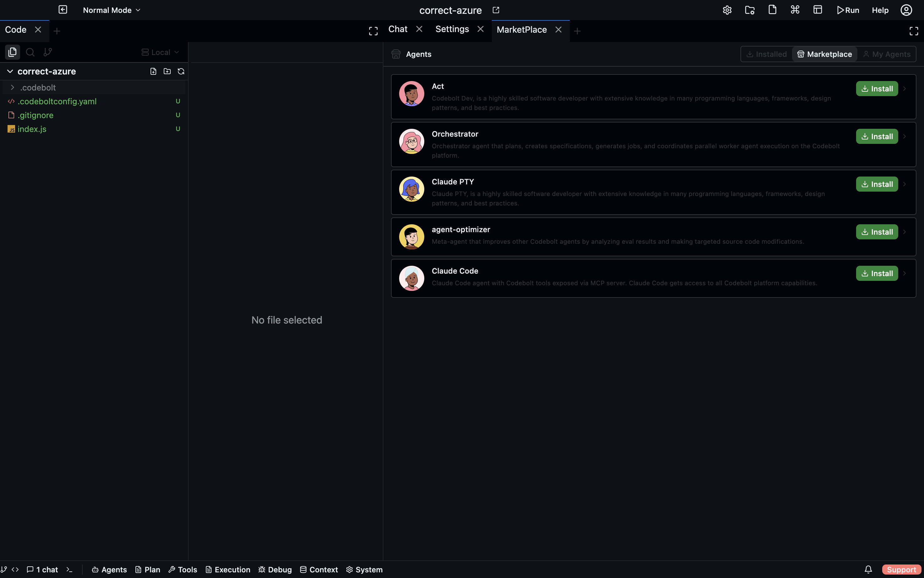Click the folder settings icon in top bar
This screenshot has height=578, width=924.
[750, 10]
